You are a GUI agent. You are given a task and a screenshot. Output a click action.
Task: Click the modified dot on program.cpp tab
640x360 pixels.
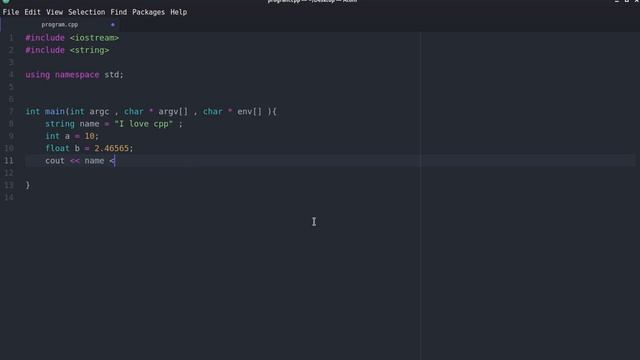[x=113, y=24]
